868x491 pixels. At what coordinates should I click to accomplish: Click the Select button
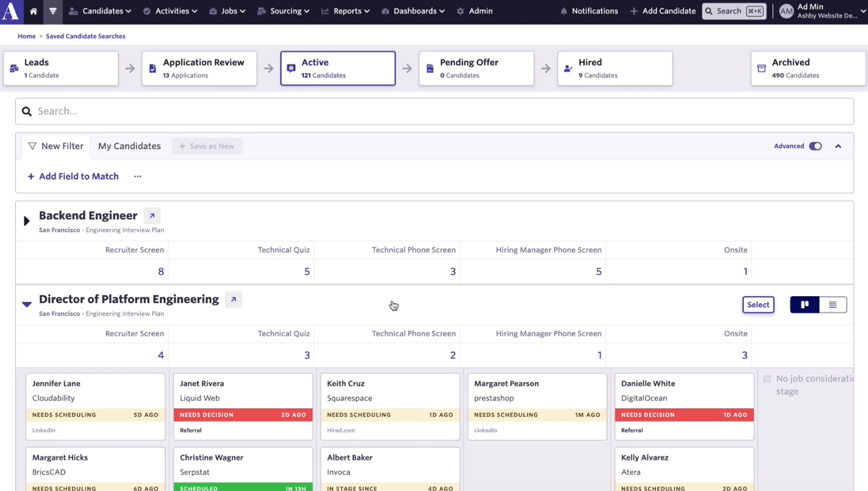[x=758, y=305]
